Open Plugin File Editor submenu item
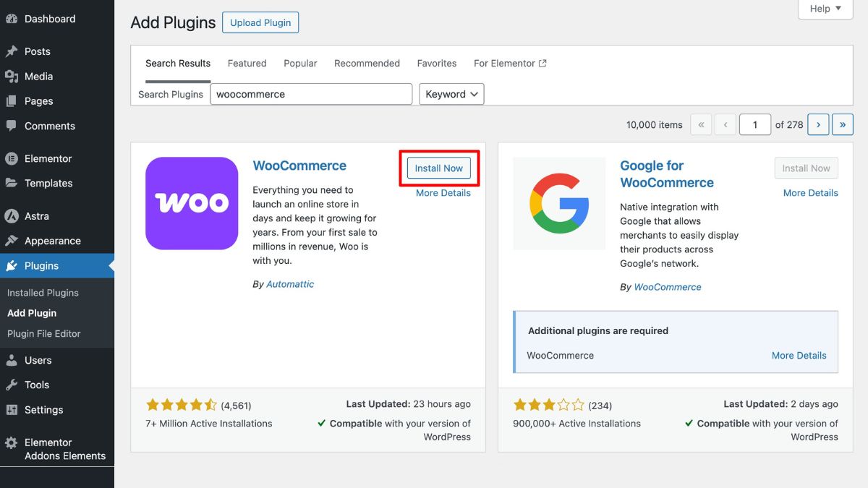 44,333
